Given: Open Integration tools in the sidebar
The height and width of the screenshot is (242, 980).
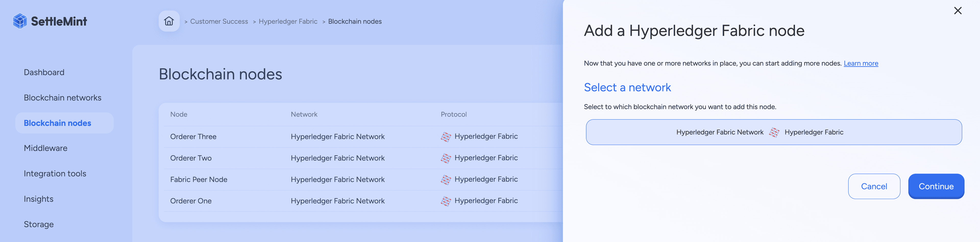Looking at the screenshot, I should [55, 174].
